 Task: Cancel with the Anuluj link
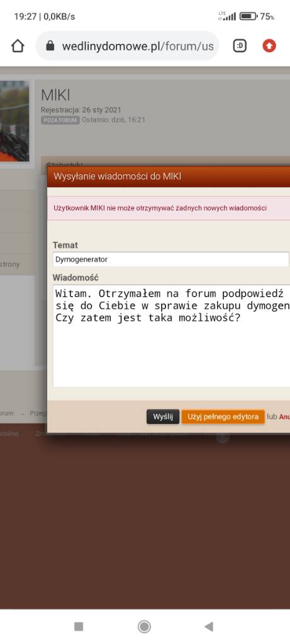285,416
